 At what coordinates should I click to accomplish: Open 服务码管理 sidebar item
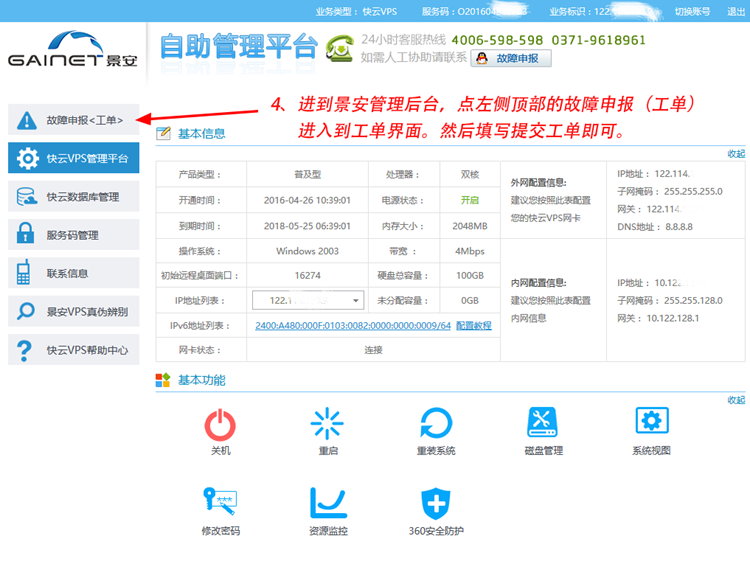(74, 234)
